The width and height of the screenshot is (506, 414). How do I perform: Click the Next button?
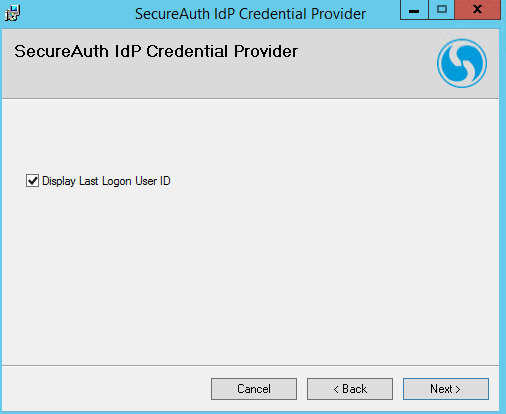[446, 389]
